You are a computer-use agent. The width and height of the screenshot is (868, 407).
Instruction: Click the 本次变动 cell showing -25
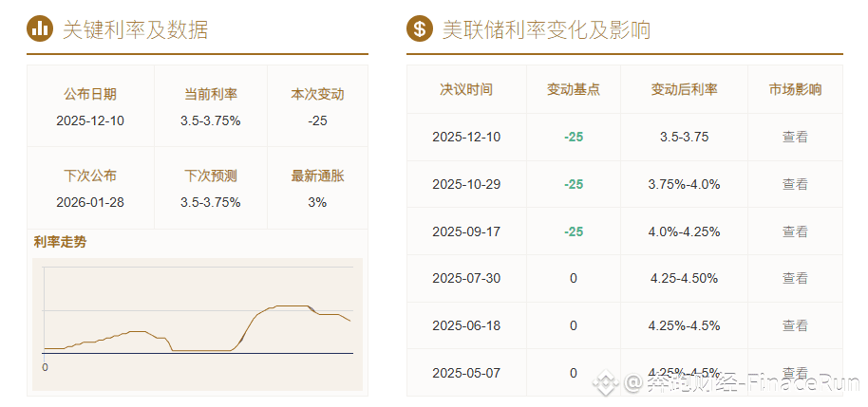click(x=317, y=106)
